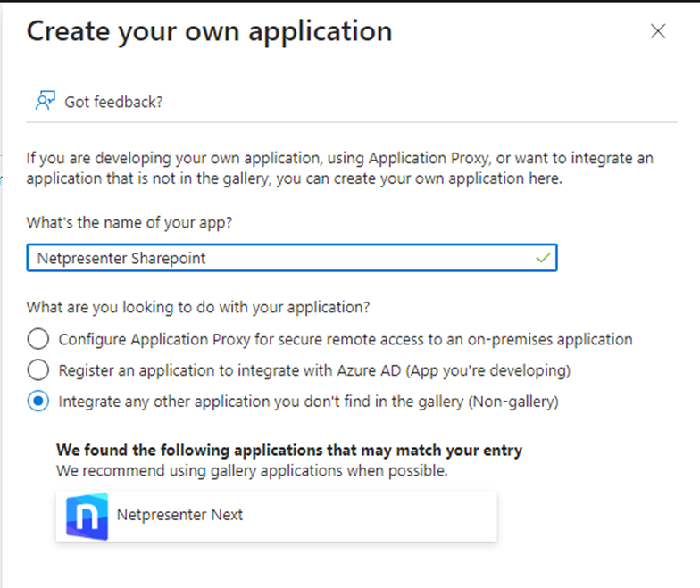Close the Create your own application panel
Screen dimensions: 700x588
click(x=658, y=31)
